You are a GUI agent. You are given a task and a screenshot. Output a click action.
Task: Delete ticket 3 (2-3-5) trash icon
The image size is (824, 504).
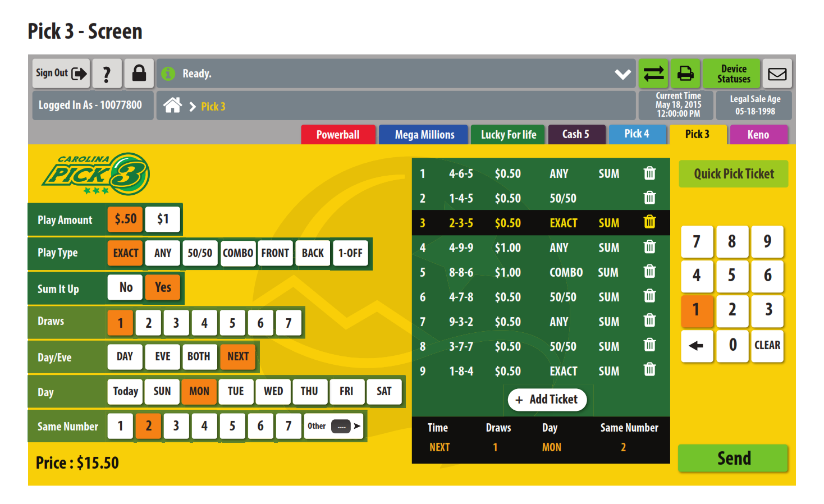click(649, 222)
